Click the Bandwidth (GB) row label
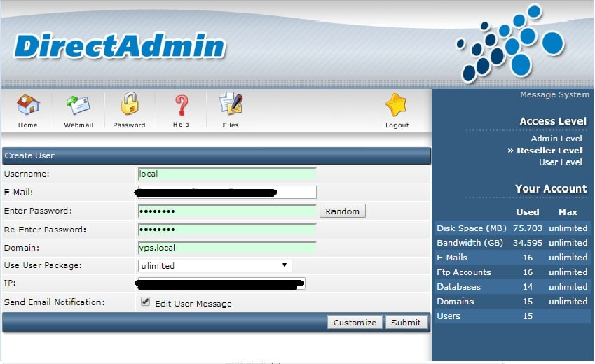 (470, 243)
